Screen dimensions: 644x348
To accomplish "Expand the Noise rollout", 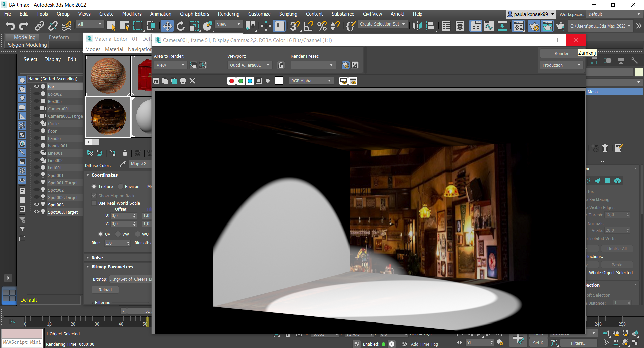I will pyautogui.click(x=88, y=258).
